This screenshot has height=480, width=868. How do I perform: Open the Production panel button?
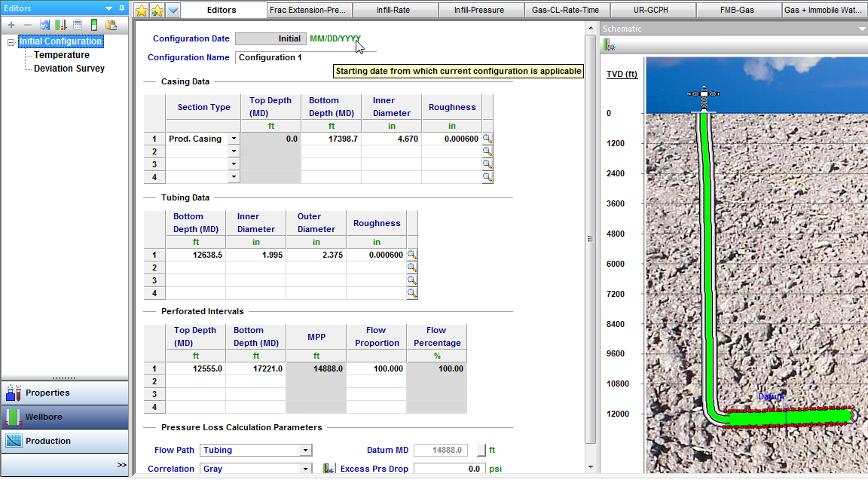point(48,441)
